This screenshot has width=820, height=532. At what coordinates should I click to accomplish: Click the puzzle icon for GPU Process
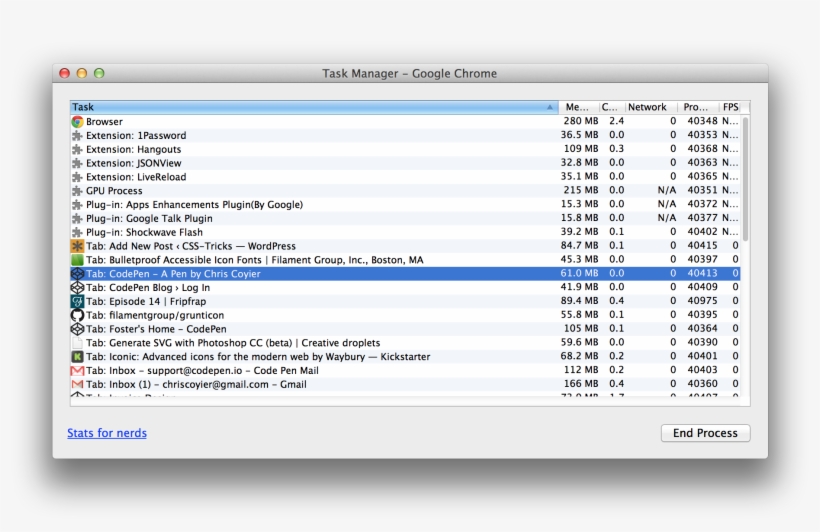tap(77, 190)
